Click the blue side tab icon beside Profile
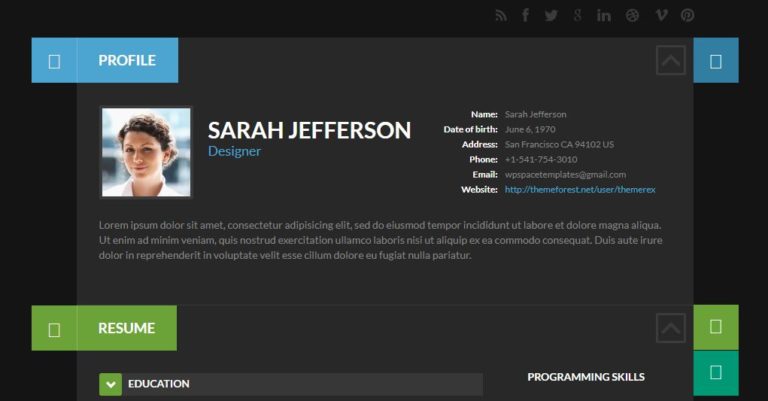Viewport: 768px width, 401px height. pos(716,61)
